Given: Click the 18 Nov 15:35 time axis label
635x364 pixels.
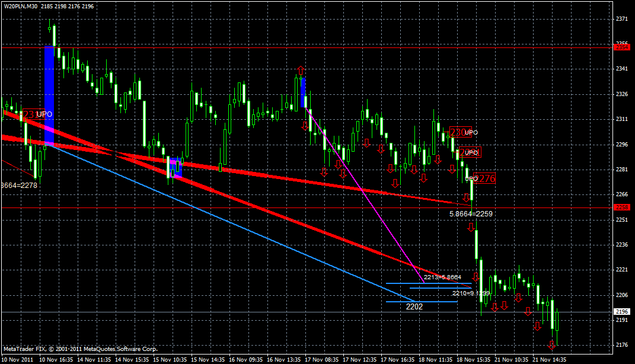Looking at the screenshot, I should (473, 359).
